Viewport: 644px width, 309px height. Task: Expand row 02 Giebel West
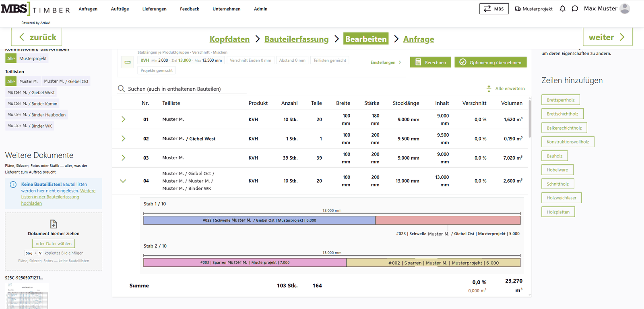click(123, 139)
